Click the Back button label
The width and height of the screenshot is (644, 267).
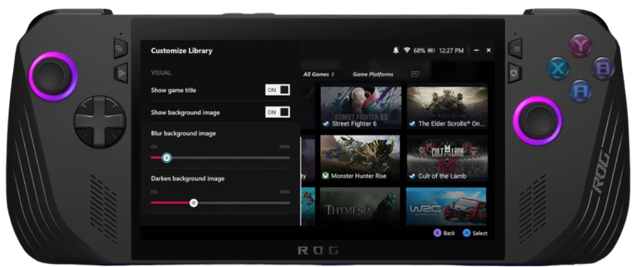(x=449, y=233)
